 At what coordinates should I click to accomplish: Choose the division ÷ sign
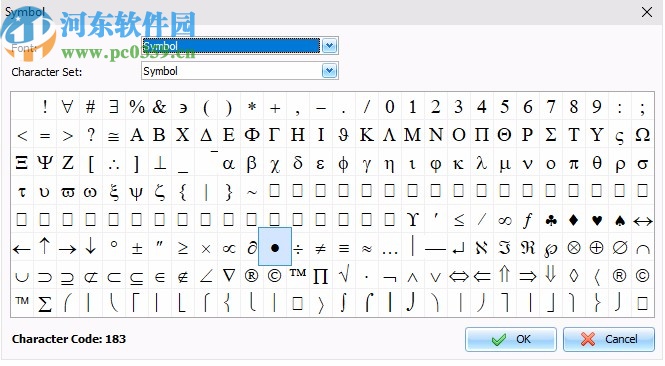click(x=298, y=249)
